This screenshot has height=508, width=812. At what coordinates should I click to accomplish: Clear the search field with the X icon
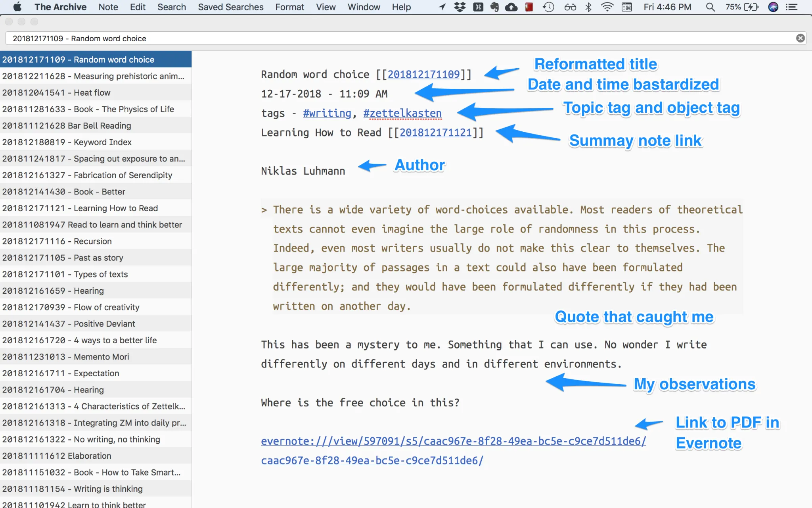coord(800,38)
